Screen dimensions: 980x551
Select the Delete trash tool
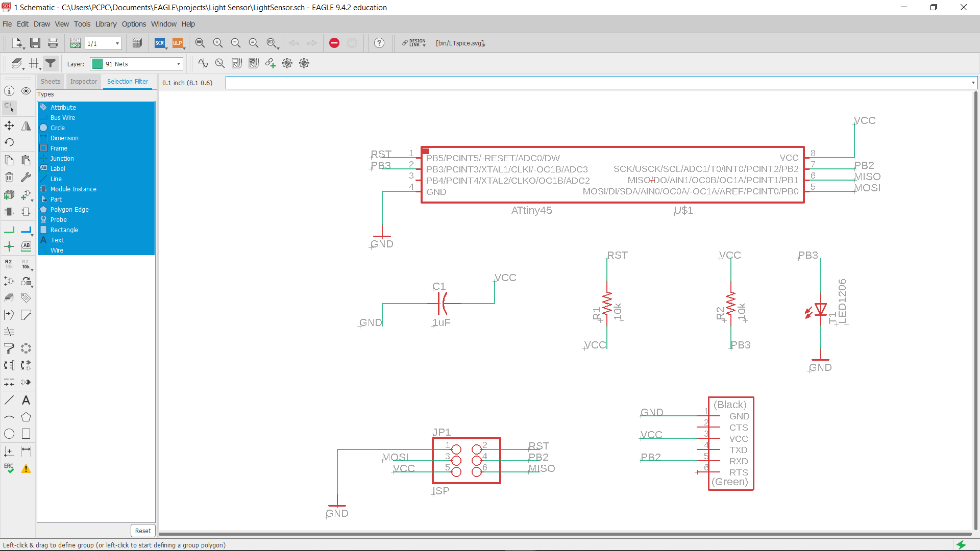coord(9,177)
